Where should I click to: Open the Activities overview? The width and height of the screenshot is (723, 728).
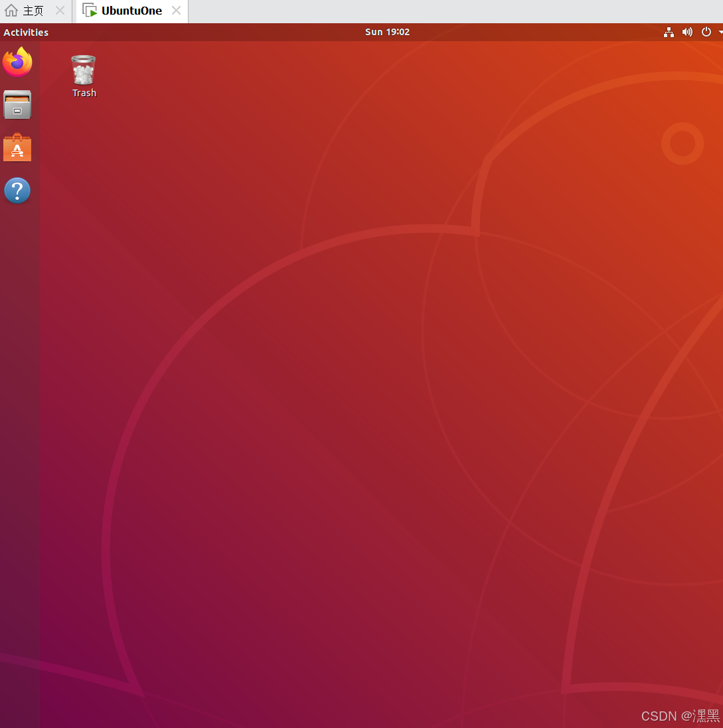tap(26, 32)
